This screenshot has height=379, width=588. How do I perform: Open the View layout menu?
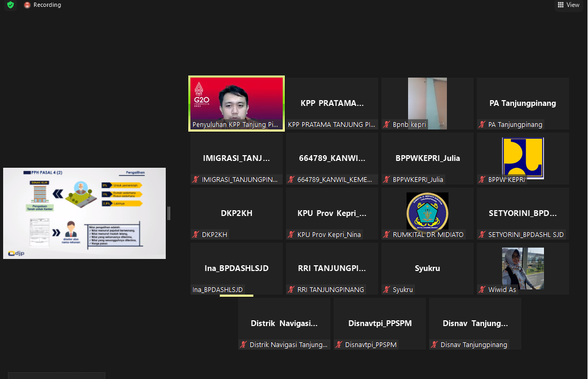pos(569,5)
